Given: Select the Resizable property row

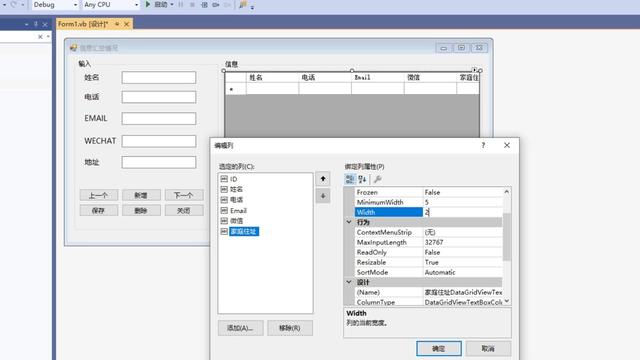Looking at the screenshot, I should 429,262.
